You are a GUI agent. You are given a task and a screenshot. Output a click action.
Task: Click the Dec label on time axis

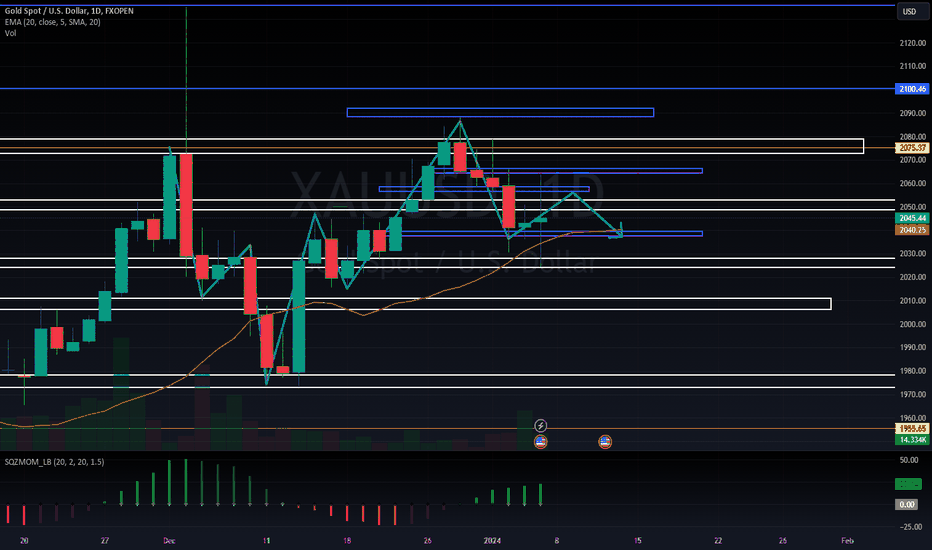[x=169, y=540]
